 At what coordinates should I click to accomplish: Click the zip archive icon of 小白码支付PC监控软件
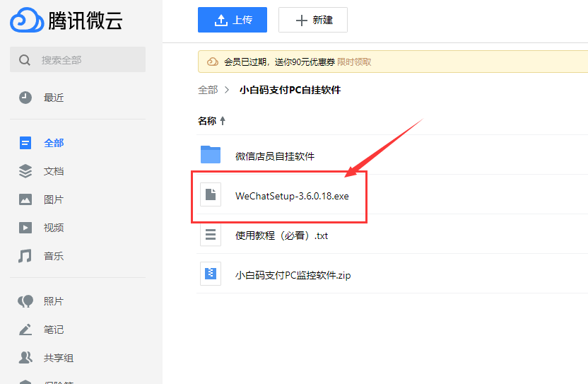point(211,274)
